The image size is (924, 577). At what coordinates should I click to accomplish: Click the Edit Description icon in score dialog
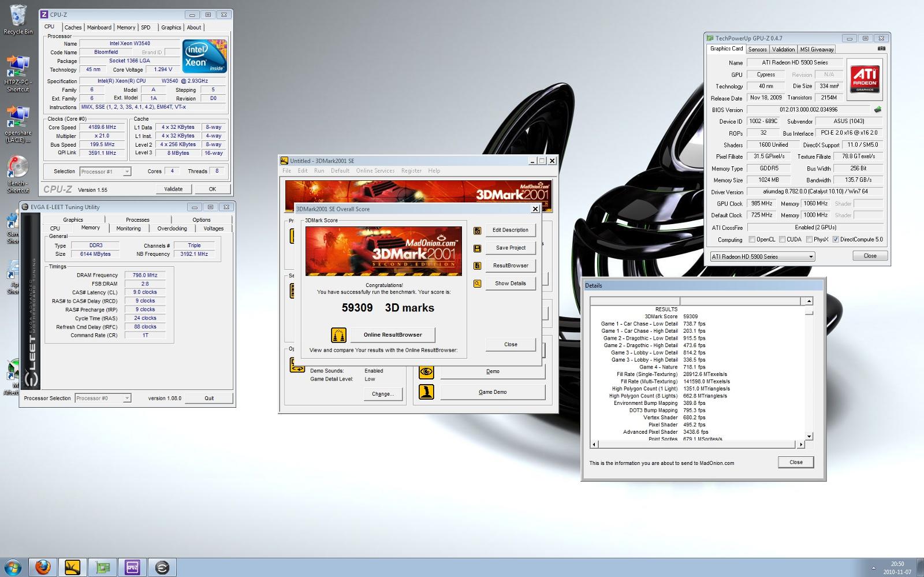tap(477, 230)
